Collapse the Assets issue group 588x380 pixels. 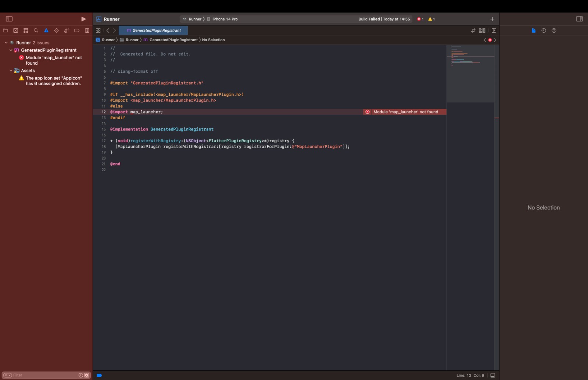[x=11, y=70]
